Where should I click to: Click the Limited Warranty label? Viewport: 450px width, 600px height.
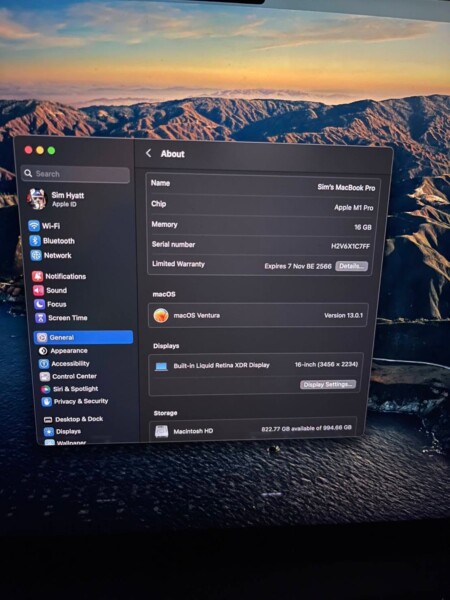coord(178,264)
